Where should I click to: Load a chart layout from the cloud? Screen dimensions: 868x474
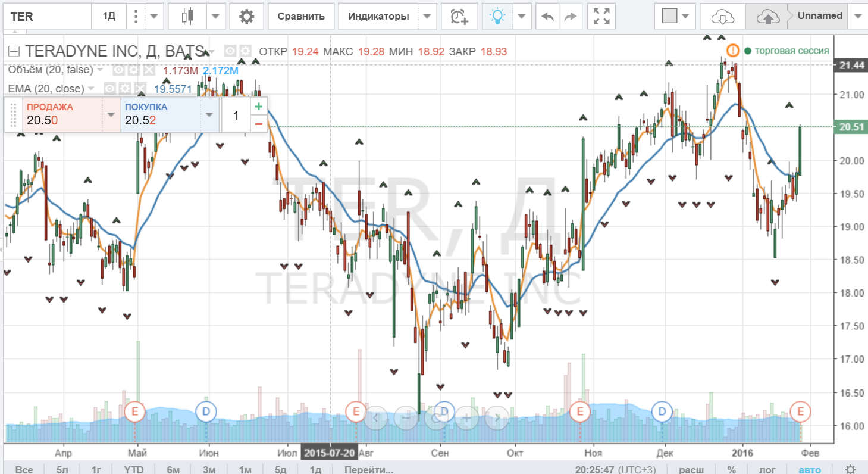point(722,17)
